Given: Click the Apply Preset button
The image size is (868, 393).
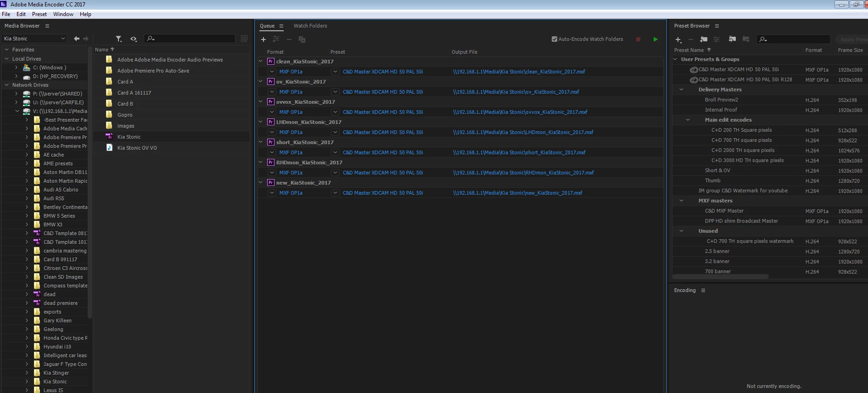Looking at the screenshot, I should 851,39.
